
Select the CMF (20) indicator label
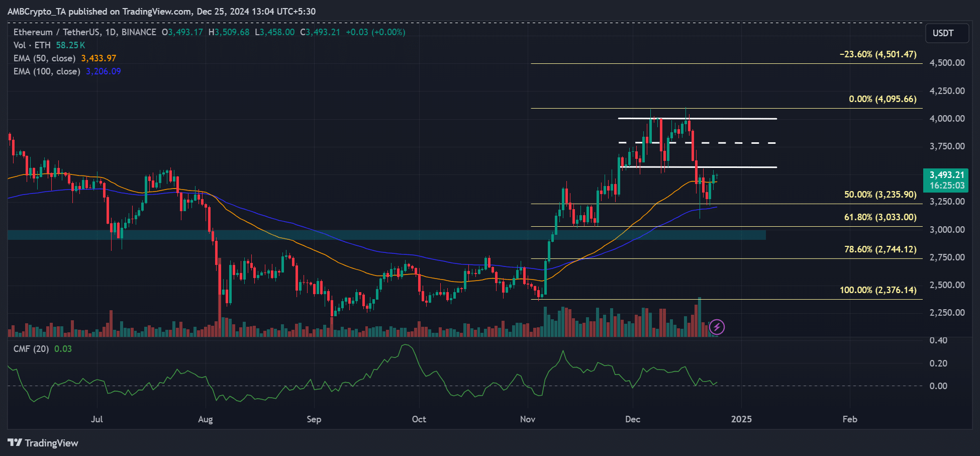(x=31, y=349)
